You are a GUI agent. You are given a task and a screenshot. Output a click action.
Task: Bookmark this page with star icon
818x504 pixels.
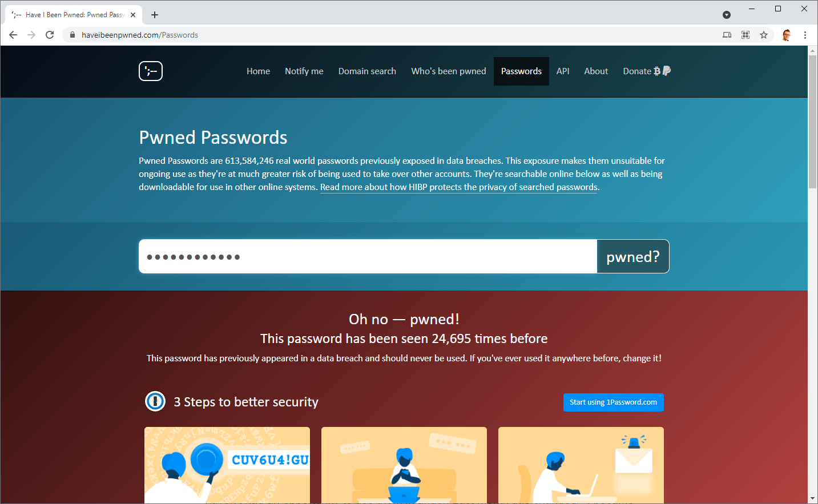[x=764, y=35]
